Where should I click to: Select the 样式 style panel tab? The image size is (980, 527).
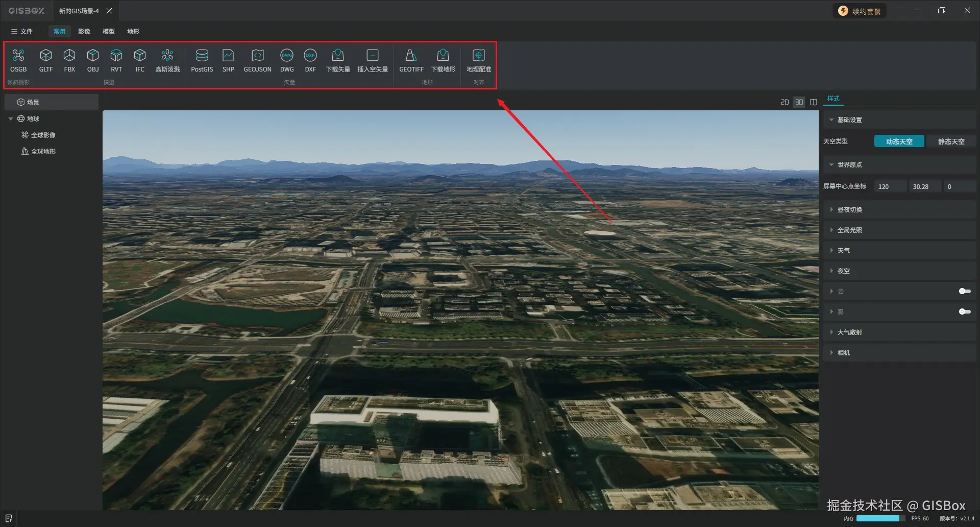(x=834, y=99)
